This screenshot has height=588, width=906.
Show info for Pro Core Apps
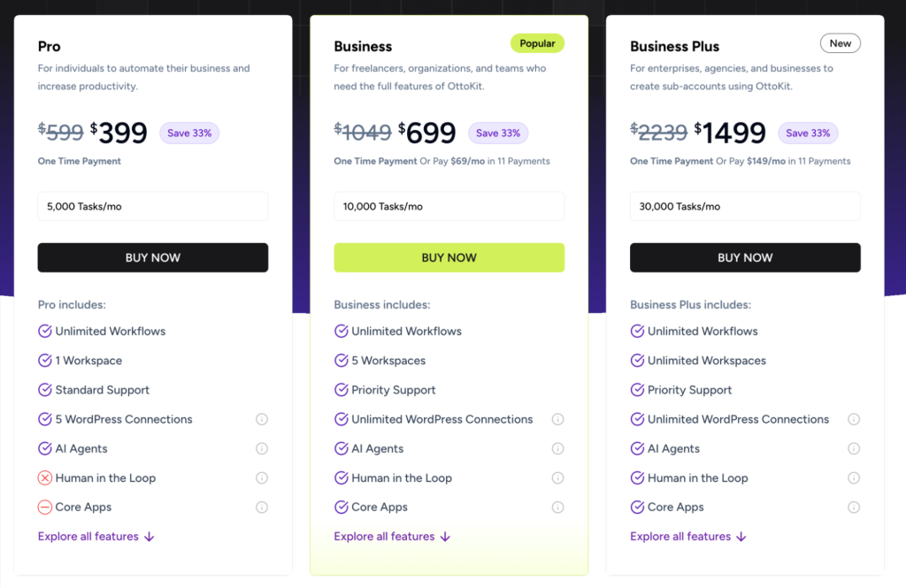[x=262, y=508]
